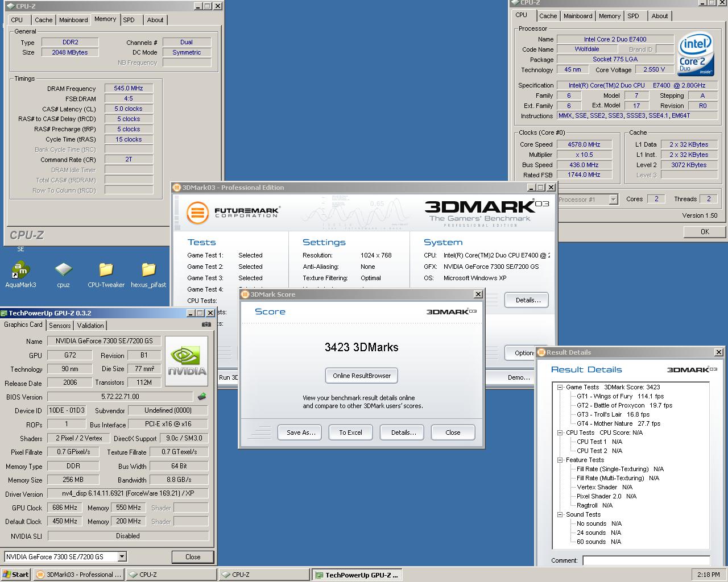
Task: Click the Demo... button in 3DMark03
Action: click(x=519, y=377)
